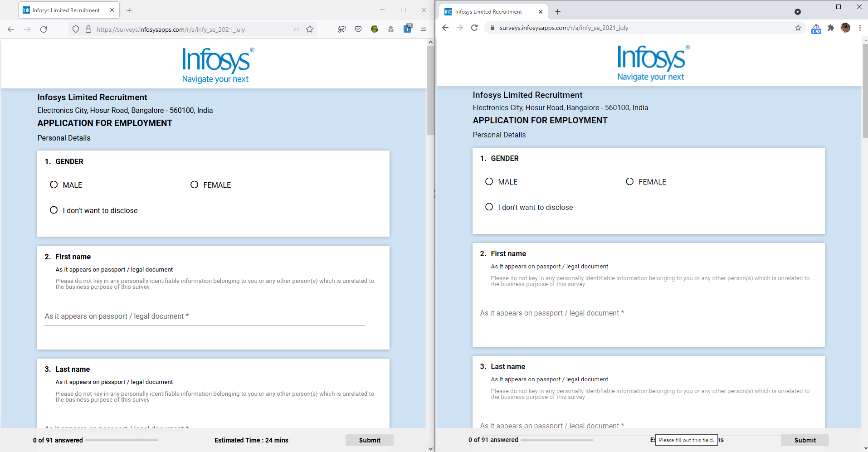Click the 0 of 91 answered progress bar
Viewport: 868px width, 452px height.
click(x=122, y=440)
